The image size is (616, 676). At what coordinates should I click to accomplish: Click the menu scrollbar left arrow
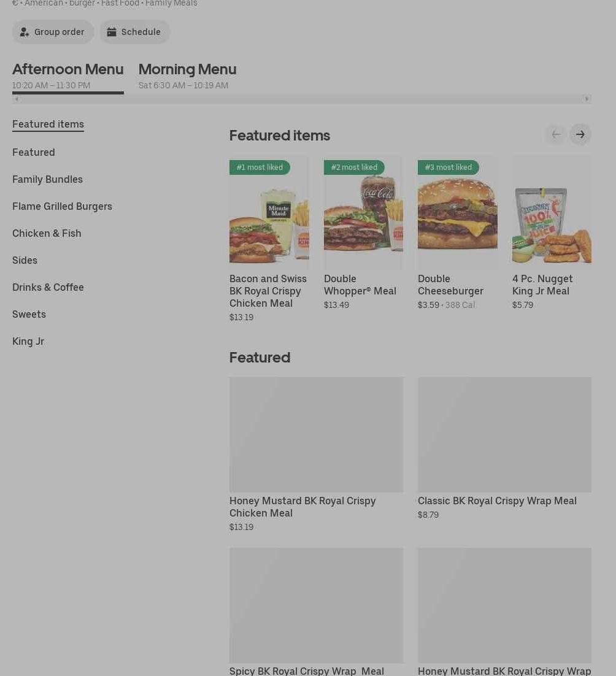coord(17,99)
